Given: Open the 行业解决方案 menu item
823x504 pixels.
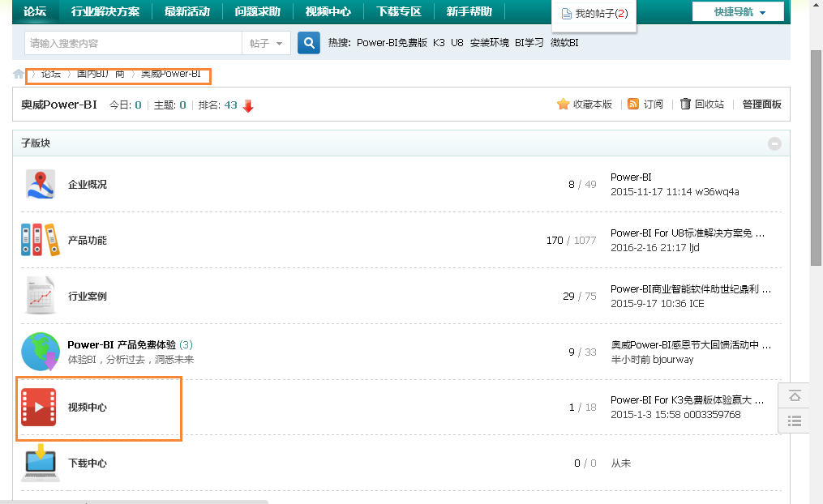Looking at the screenshot, I should 105,11.
